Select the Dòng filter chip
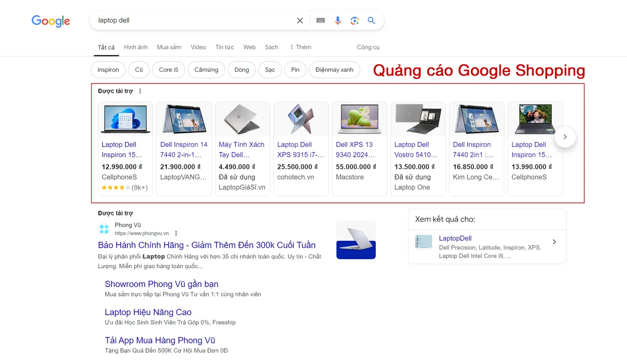This screenshot has width=627, height=364. click(242, 70)
